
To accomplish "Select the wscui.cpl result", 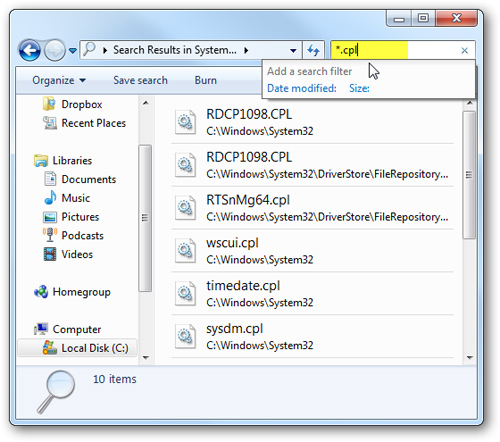I will pyautogui.click(x=312, y=251).
